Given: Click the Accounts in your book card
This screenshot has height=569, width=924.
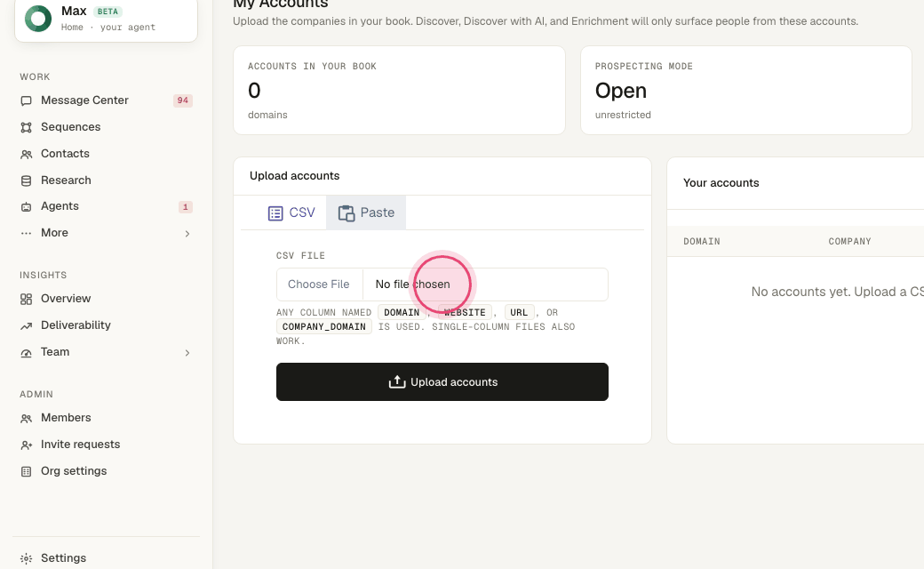Looking at the screenshot, I should [x=399, y=90].
